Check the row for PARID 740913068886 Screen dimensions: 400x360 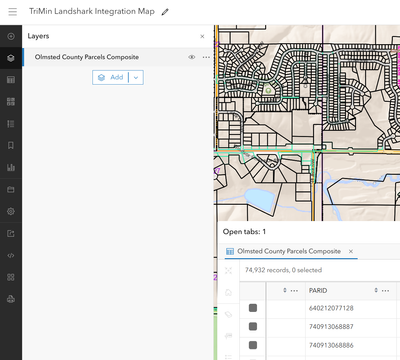coord(253,345)
